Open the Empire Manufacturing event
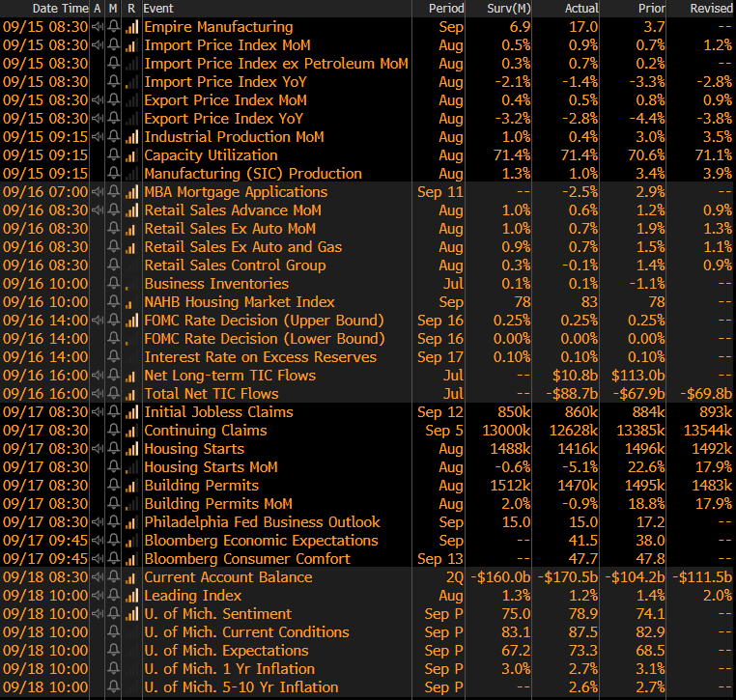Viewport: 736px width, 700px height. (x=218, y=27)
